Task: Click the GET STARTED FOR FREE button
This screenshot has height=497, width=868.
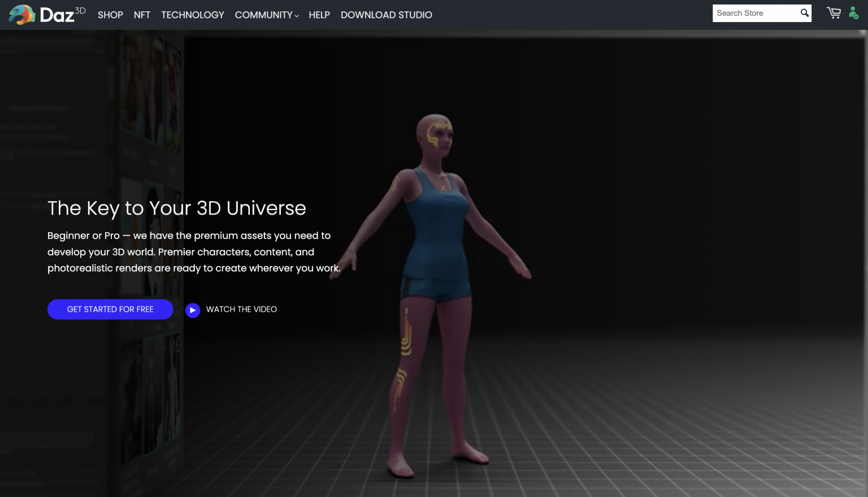Action: click(110, 309)
